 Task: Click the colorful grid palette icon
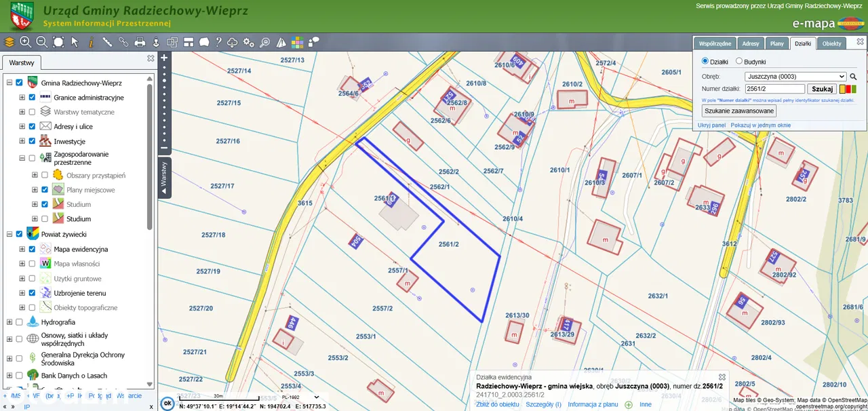[x=297, y=42]
